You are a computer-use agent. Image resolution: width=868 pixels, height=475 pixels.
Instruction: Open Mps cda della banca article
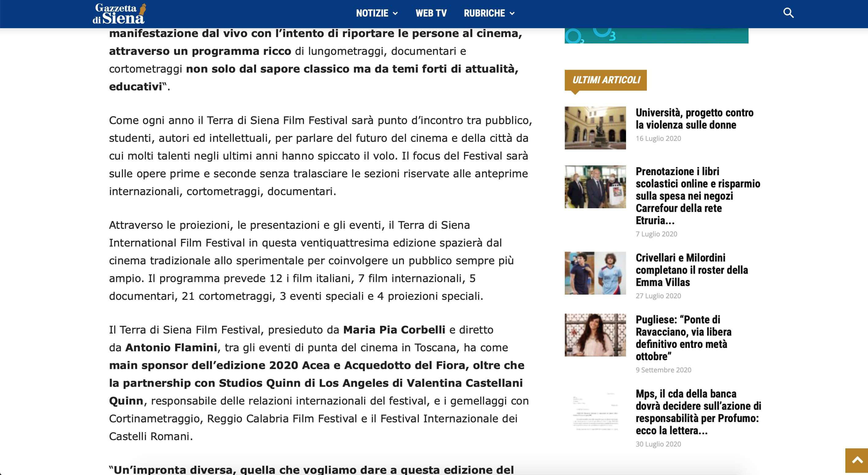coord(698,412)
